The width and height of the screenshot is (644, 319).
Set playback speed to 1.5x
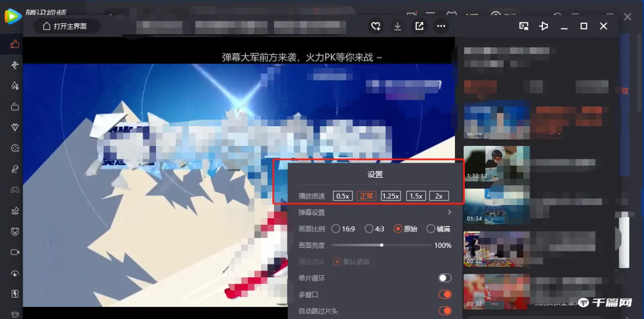(x=416, y=196)
